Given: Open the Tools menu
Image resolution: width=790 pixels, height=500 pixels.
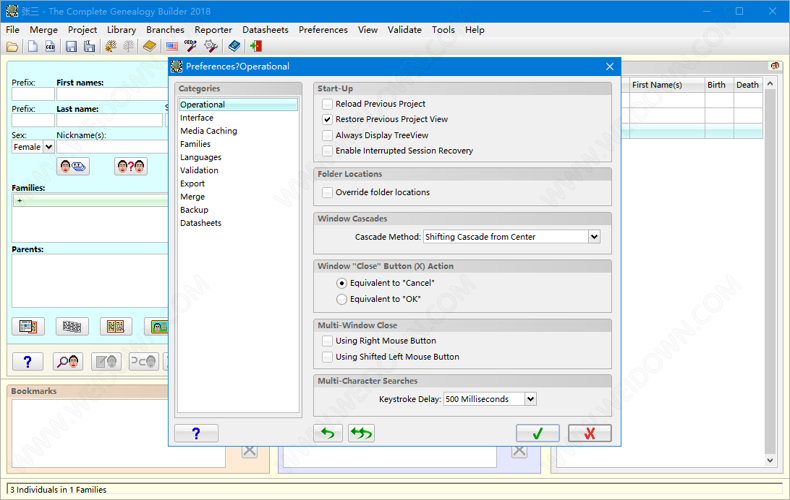Looking at the screenshot, I should 443,30.
